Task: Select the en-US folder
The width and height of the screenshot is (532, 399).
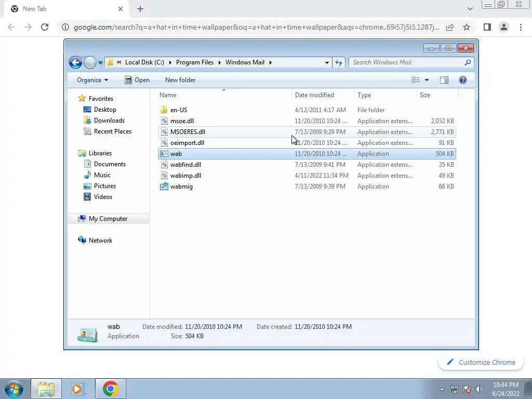Action: (x=307, y=110)
